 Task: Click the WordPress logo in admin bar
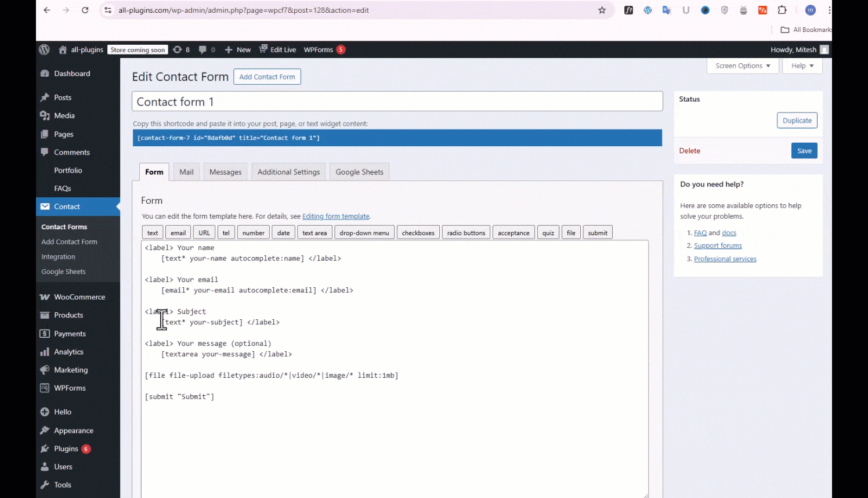(x=44, y=50)
